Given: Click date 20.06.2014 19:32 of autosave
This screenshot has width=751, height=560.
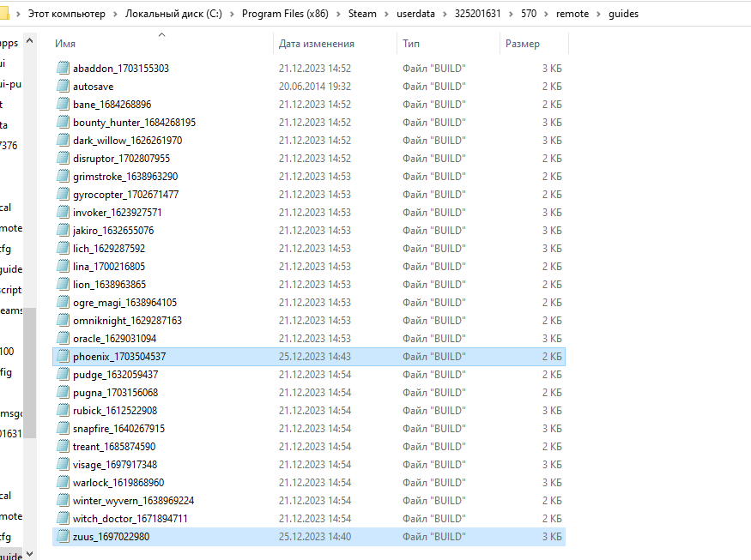Looking at the screenshot, I should (x=315, y=86).
